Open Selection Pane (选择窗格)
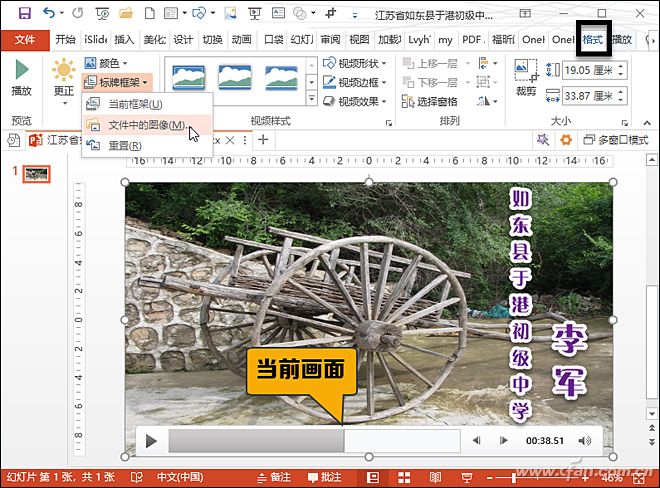Viewport: 660px width, 488px height. pyautogui.click(x=430, y=101)
